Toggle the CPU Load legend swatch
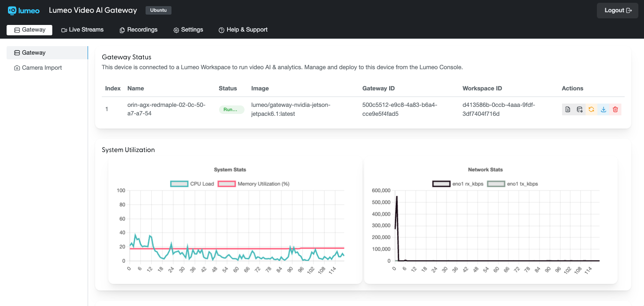Image resolution: width=644 pixels, height=306 pixels. [x=179, y=184]
